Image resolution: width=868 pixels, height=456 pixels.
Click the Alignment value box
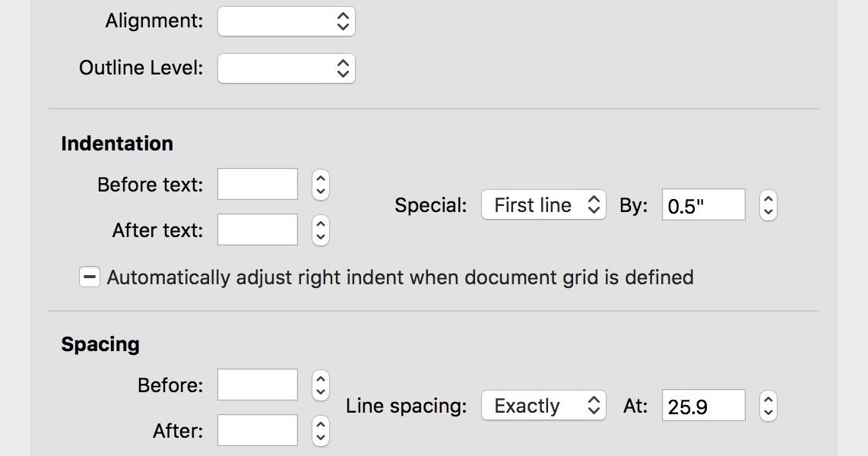coord(286,21)
